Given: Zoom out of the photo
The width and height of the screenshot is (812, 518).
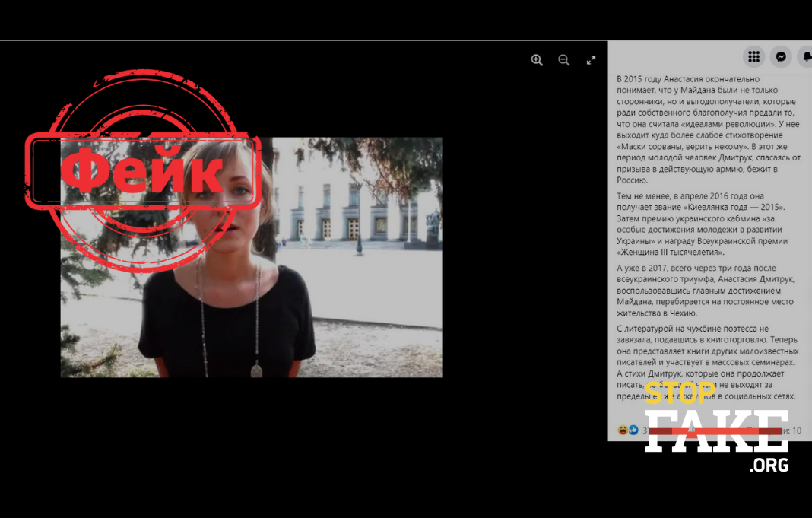Looking at the screenshot, I should (x=564, y=60).
